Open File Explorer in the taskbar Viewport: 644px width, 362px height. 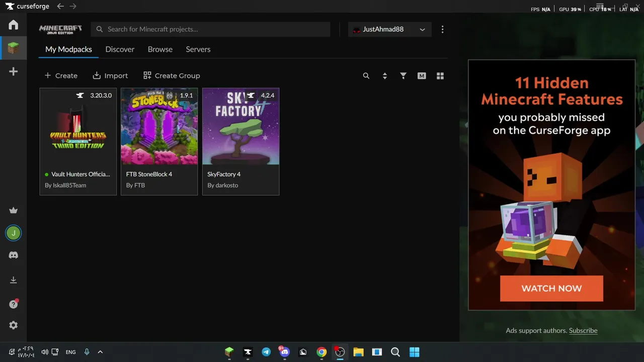tap(358, 352)
